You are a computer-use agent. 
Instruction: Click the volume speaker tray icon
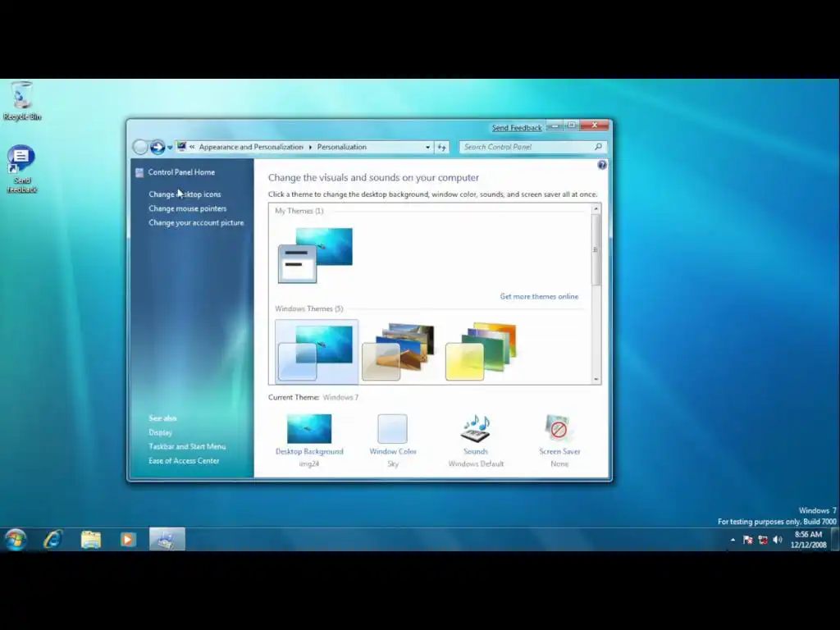(x=778, y=540)
